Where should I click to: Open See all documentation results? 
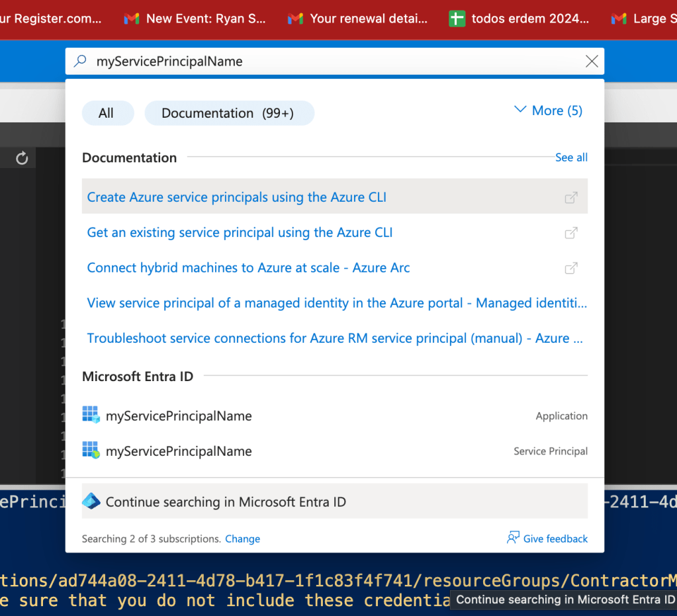pyautogui.click(x=571, y=157)
